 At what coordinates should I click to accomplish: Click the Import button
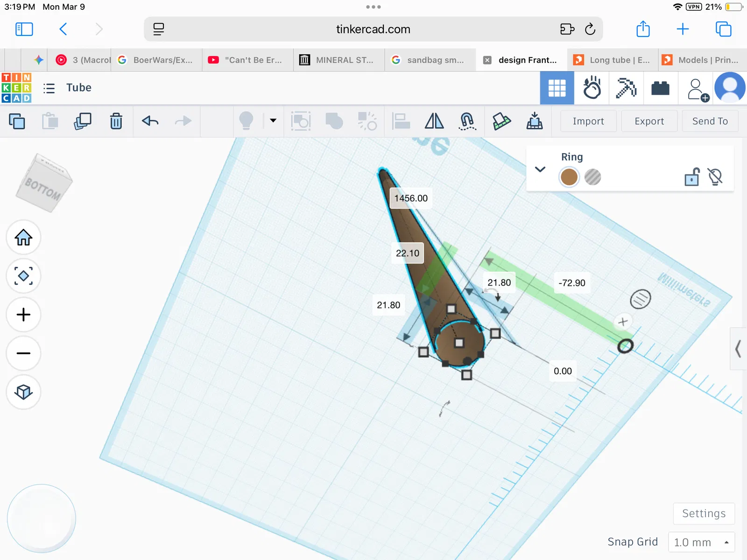click(588, 121)
